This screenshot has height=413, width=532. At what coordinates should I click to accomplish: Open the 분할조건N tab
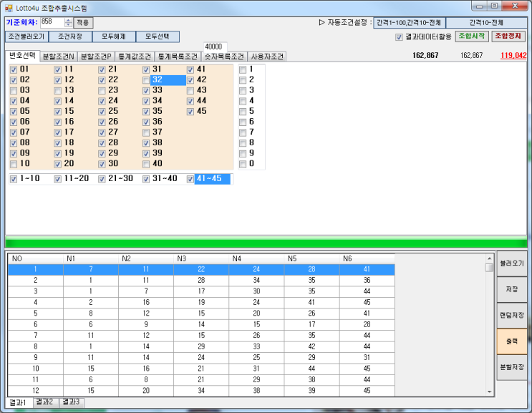tap(59, 57)
